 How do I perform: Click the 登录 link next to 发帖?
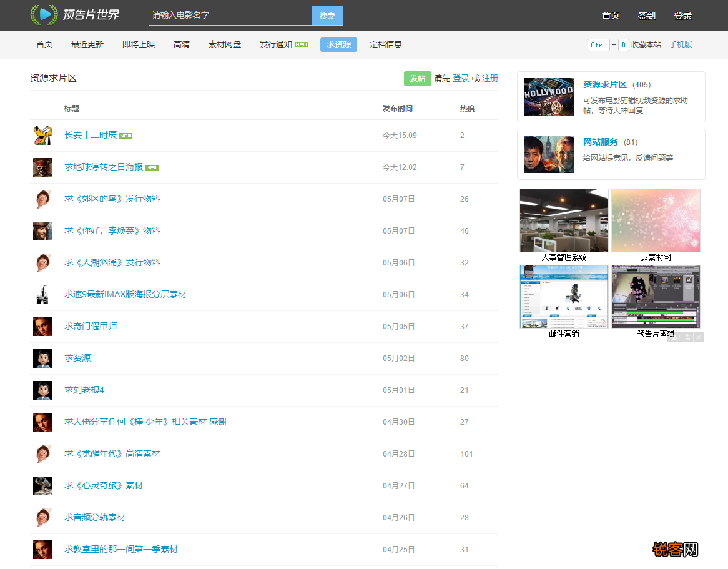coord(461,78)
